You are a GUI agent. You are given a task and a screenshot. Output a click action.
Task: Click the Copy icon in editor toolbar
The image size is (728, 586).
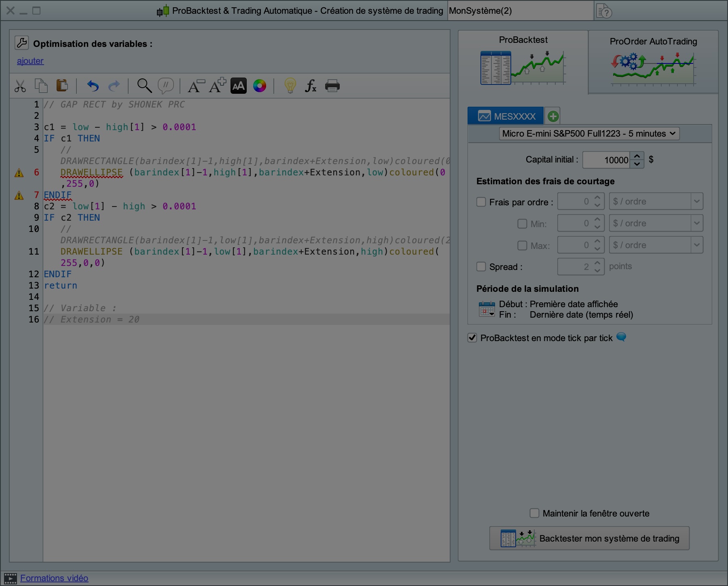pyautogui.click(x=41, y=86)
